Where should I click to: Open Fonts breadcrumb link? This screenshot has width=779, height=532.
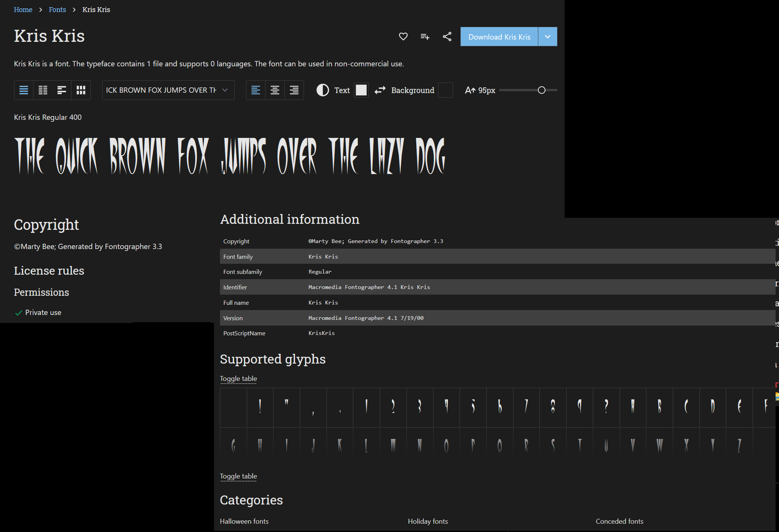click(x=57, y=9)
